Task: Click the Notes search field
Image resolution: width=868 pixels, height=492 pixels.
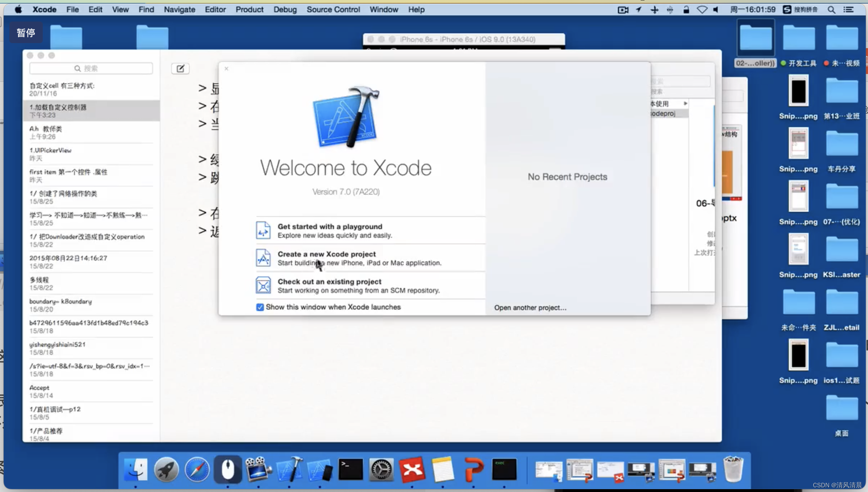Action: (91, 68)
